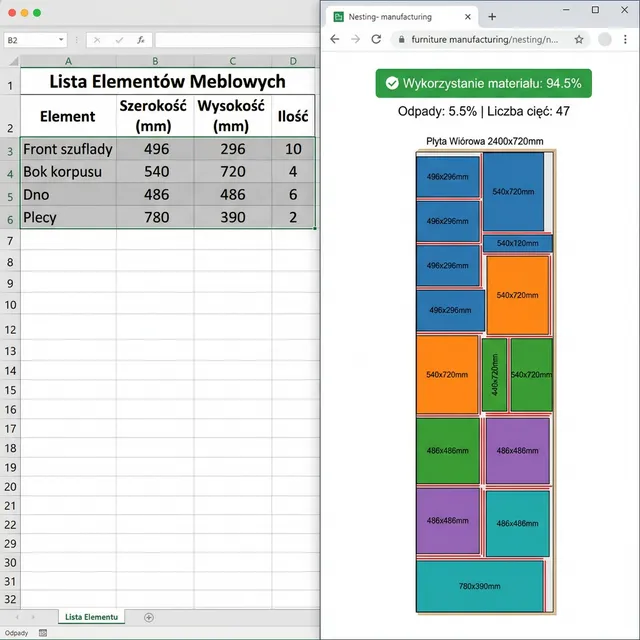Click the browser address bar URL
640x640 pixels.
pyautogui.click(x=484, y=40)
